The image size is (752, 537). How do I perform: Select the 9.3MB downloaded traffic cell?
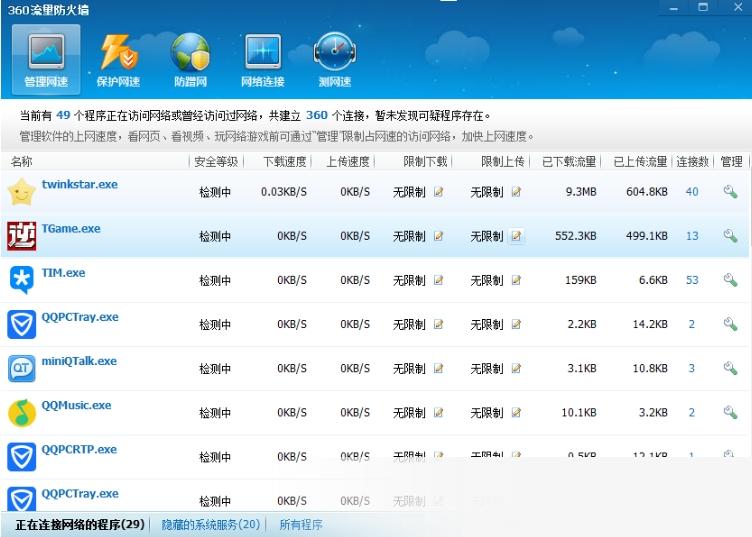tap(581, 192)
